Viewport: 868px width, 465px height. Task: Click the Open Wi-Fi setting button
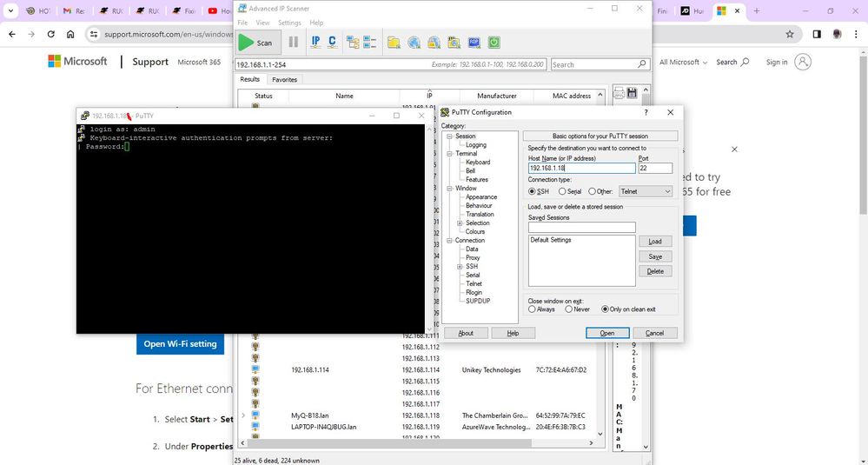180,343
